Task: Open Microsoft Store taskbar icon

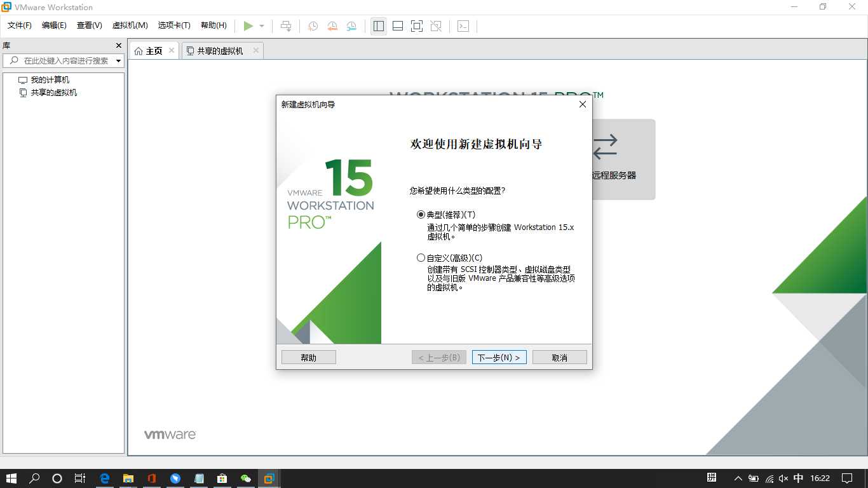Action: [x=222, y=478]
